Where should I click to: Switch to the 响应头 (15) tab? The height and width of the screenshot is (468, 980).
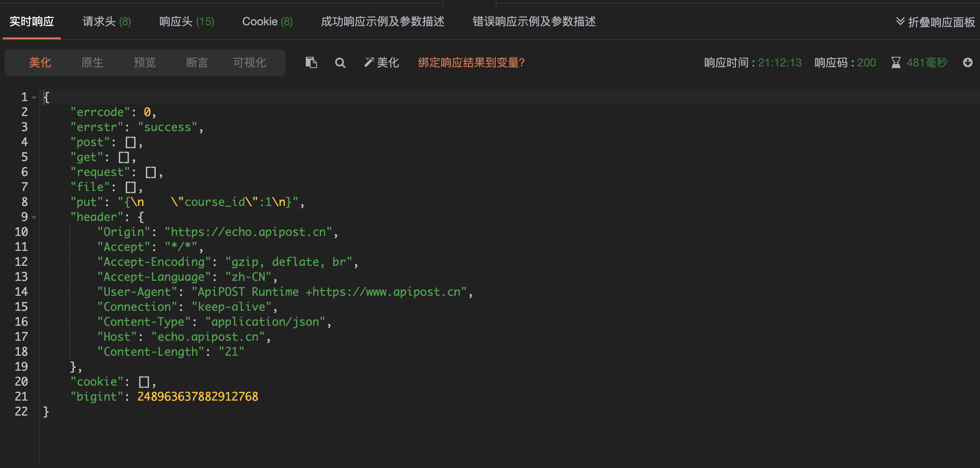pyautogui.click(x=187, y=22)
